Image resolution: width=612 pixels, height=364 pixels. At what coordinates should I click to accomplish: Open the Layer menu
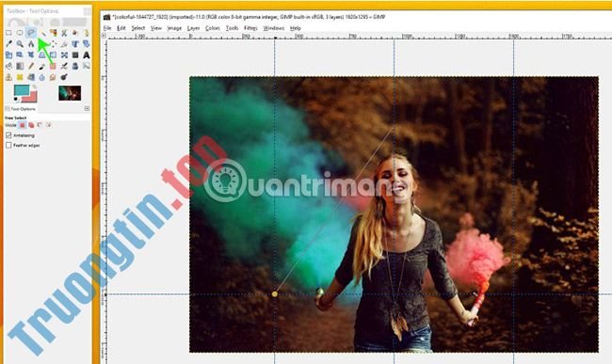pyautogui.click(x=194, y=28)
